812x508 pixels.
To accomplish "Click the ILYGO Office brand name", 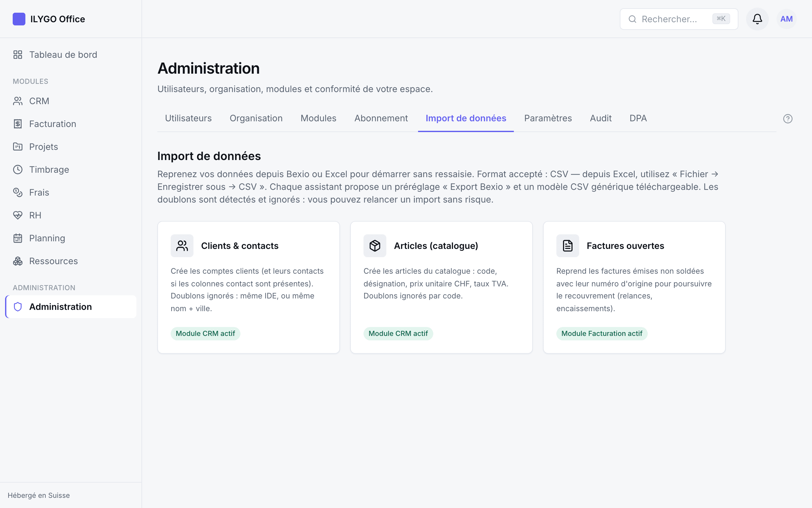I will pos(57,19).
